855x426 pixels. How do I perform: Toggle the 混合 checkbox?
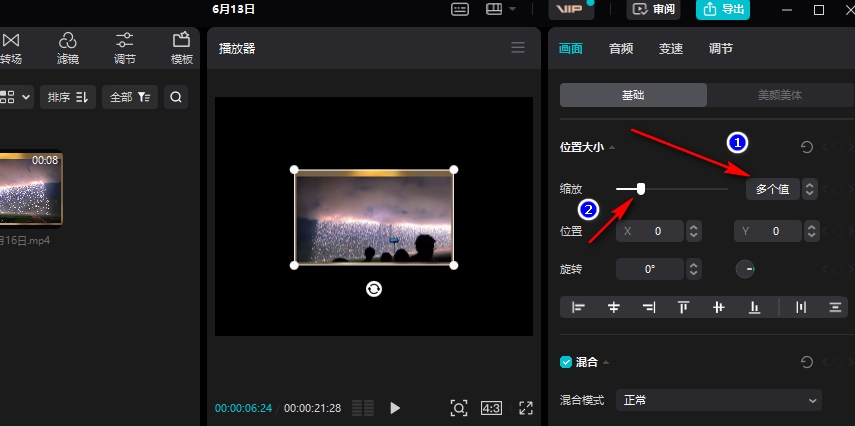click(566, 362)
